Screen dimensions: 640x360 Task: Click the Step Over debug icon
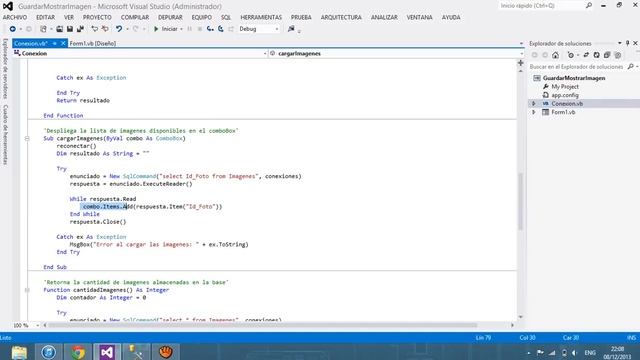pyautogui.click(x=221, y=29)
